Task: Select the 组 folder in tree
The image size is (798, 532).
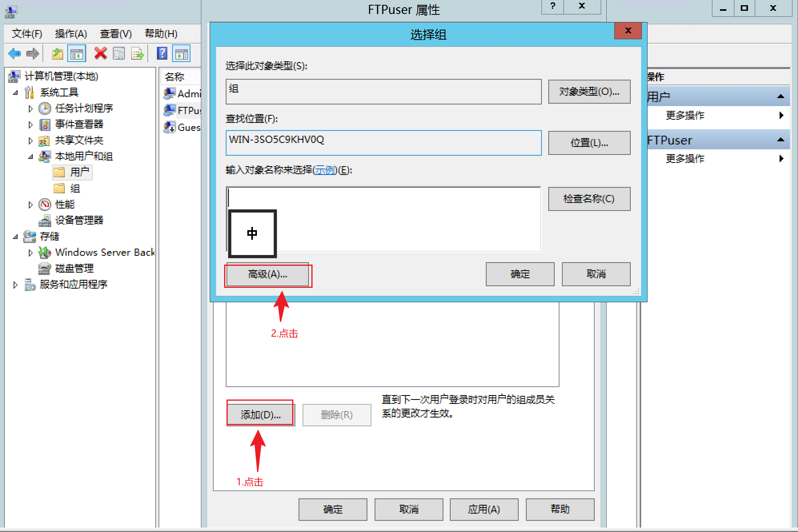Action: tap(74, 188)
